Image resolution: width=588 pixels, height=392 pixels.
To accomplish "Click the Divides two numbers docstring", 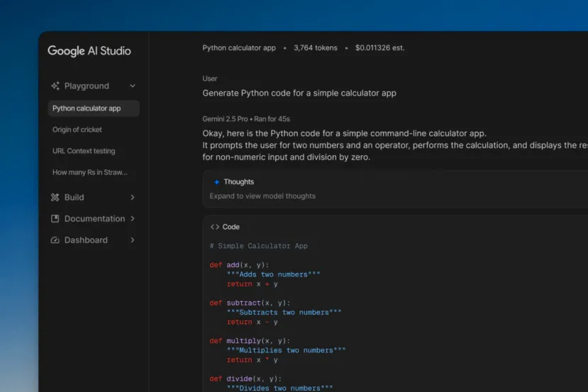I will pos(279,388).
